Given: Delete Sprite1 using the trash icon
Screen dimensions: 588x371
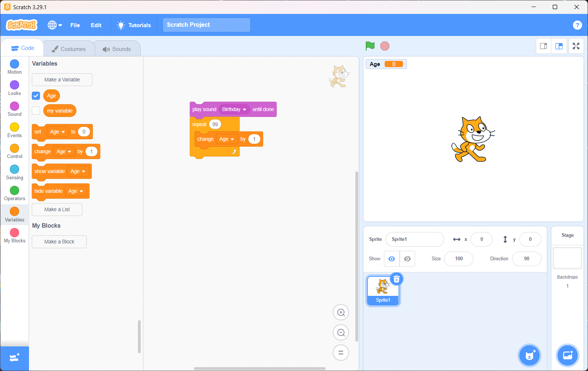Looking at the screenshot, I should click(396, 279).
